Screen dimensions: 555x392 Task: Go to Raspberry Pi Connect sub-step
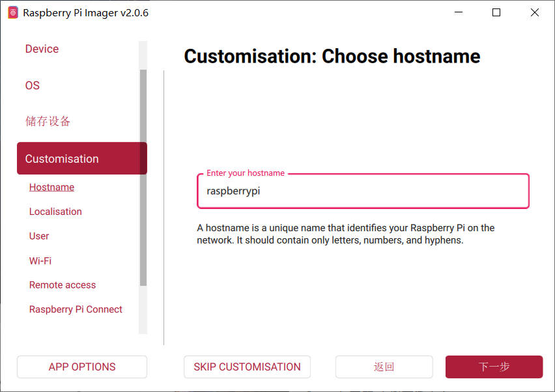click(76, 309)
